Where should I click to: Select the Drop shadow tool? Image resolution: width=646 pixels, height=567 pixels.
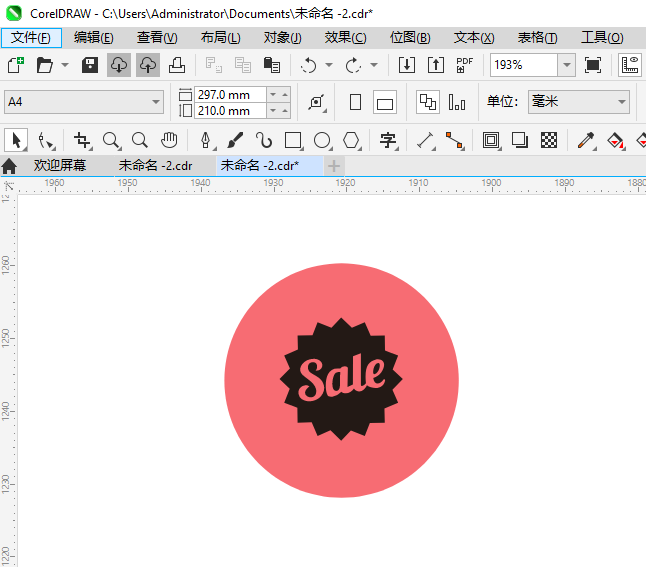point(520,141)
